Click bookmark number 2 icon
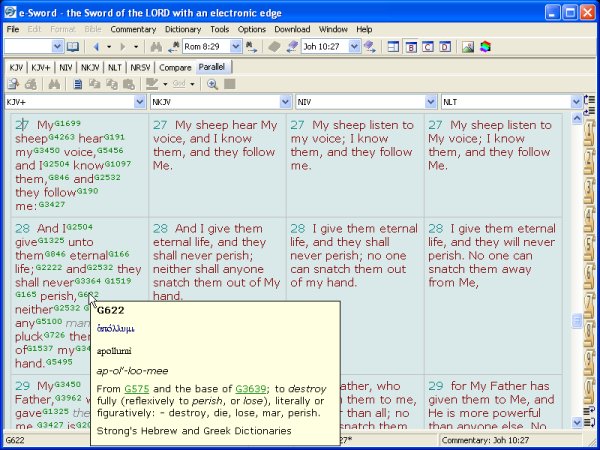The width and height of the screenshot is (600, 450). point(589,161)
